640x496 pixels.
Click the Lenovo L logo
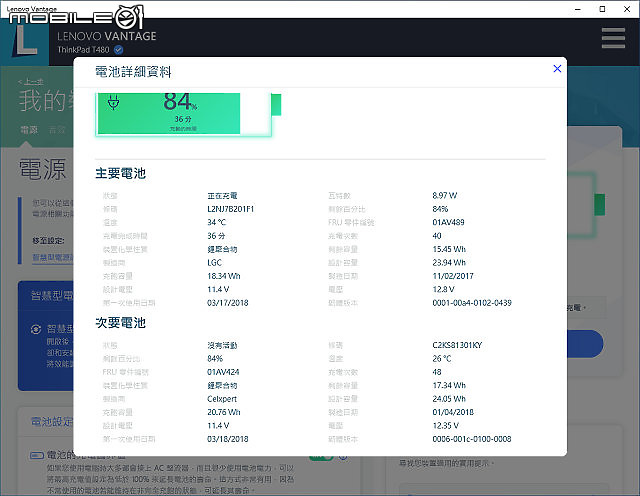(26, 40)
